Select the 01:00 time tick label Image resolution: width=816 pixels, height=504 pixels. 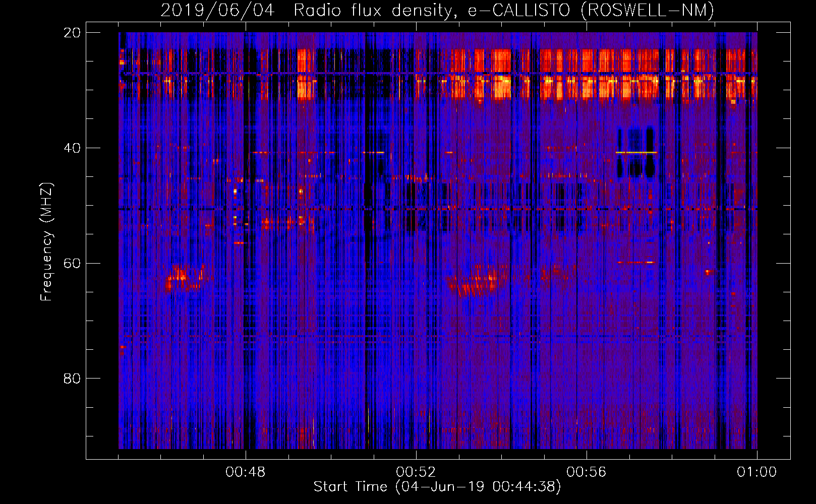756,472
